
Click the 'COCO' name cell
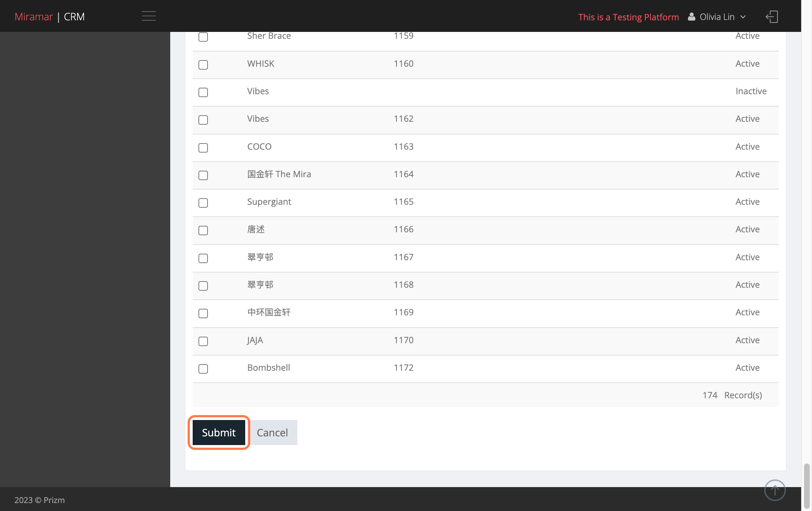click(x=259, y=146)
